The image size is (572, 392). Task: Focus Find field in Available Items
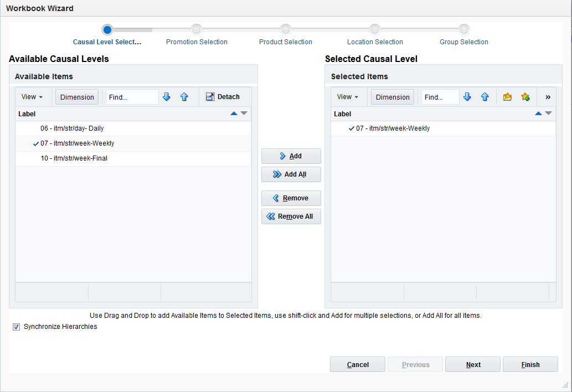click(x=132, y=97)
